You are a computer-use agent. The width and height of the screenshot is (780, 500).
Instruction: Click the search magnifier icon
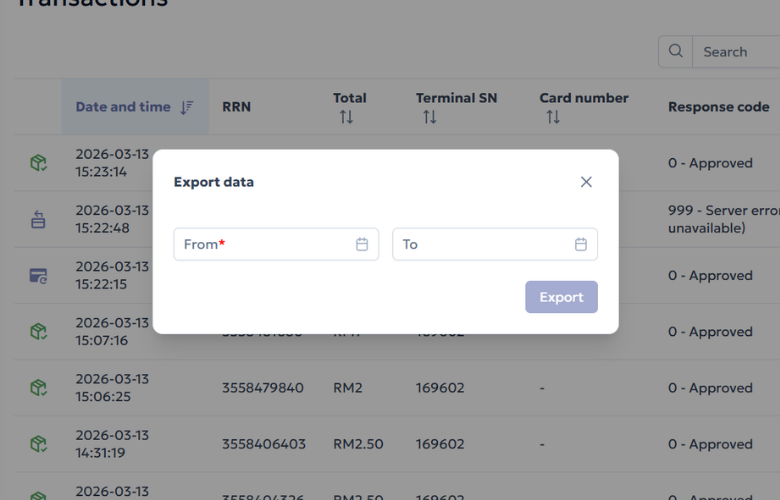676,51
